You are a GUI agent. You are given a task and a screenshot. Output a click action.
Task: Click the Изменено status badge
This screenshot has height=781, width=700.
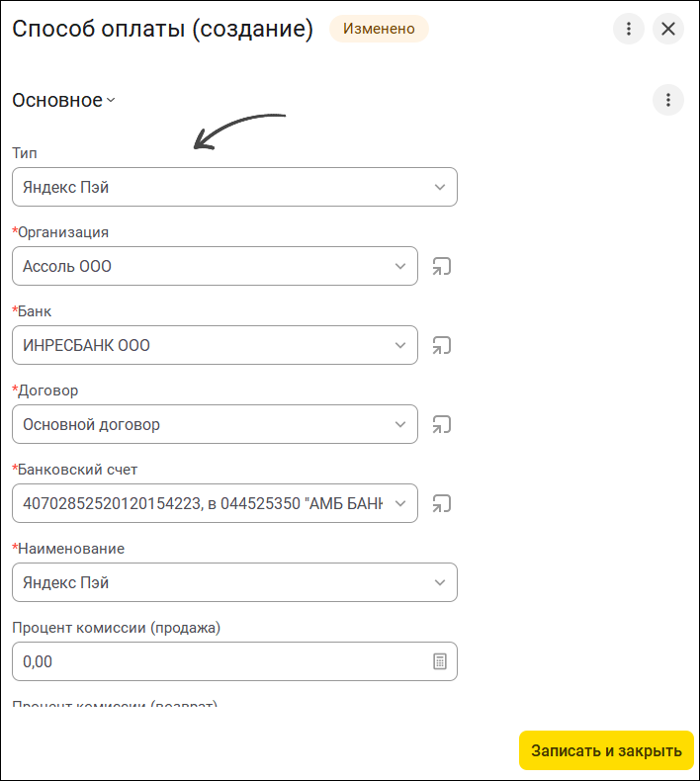pyautogui.click(x=379, y=29)
